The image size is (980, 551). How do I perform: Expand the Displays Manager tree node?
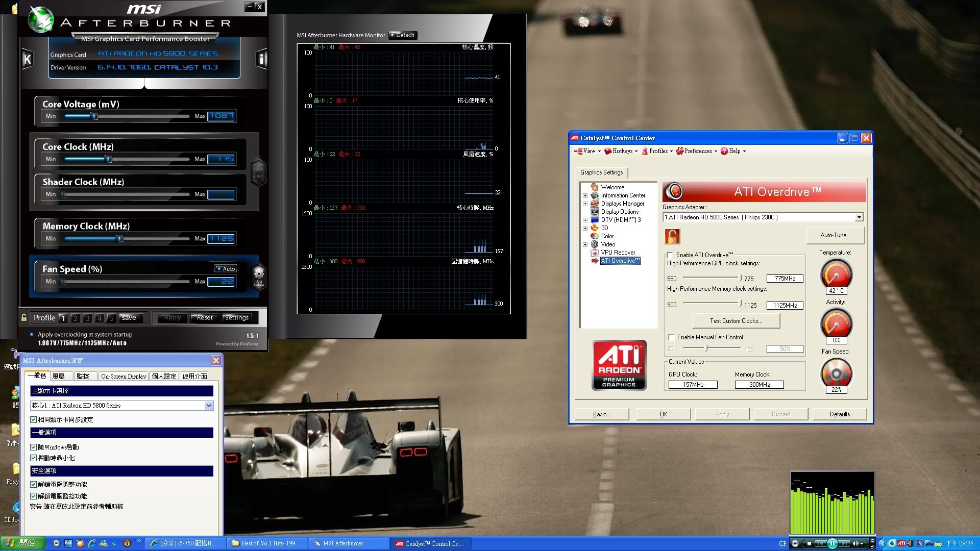pos(585,204)
